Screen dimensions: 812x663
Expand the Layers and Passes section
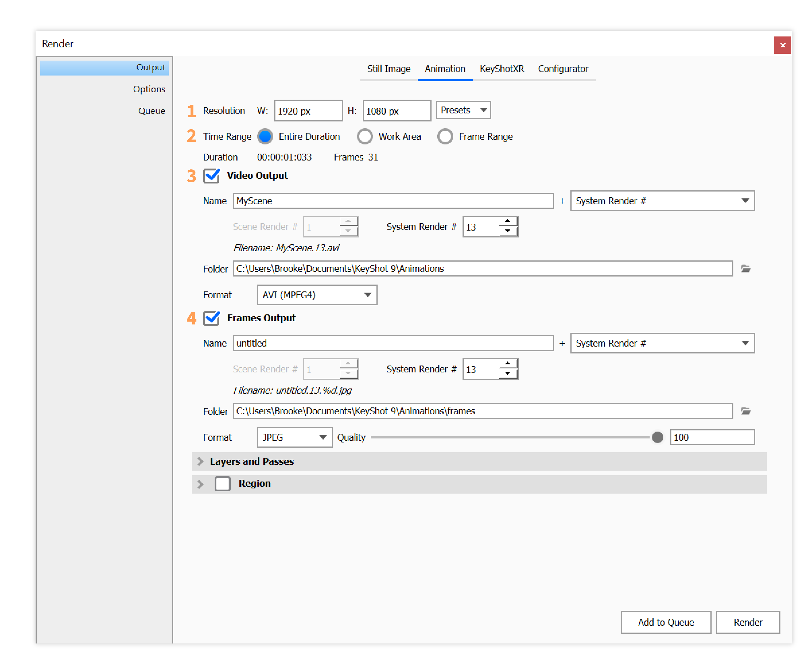200,462
